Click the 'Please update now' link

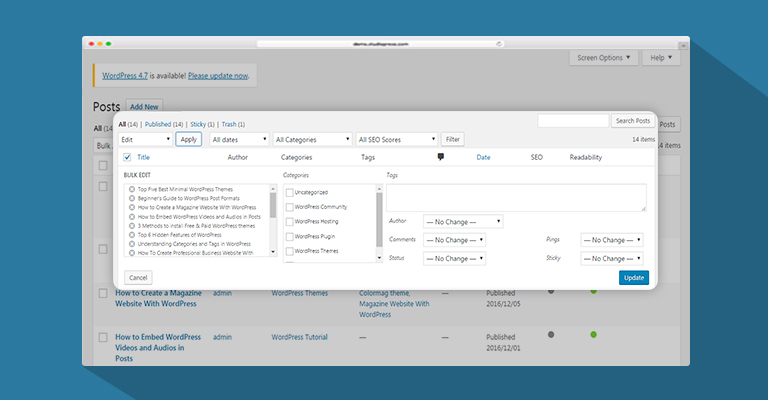[218, 76]
